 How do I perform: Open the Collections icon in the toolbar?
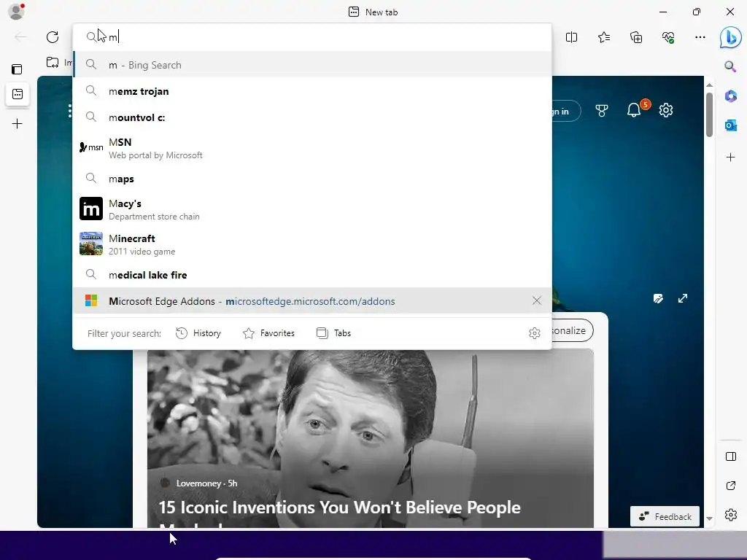(636, 37)
